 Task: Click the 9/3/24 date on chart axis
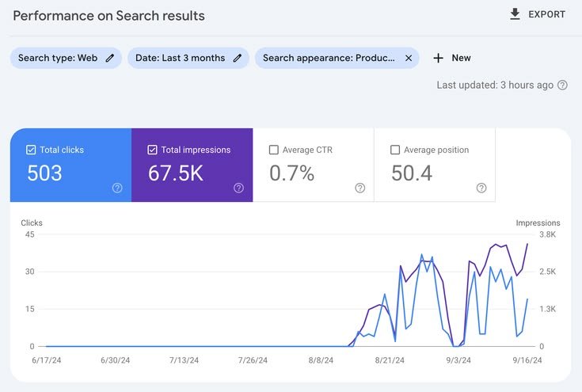pyautogui.click(x=458, y=360)
